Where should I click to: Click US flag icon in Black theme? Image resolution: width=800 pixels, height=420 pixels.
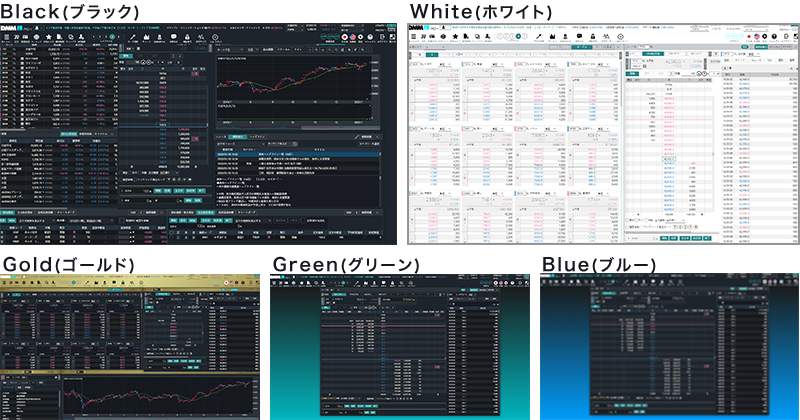click(x=353, y=37)
